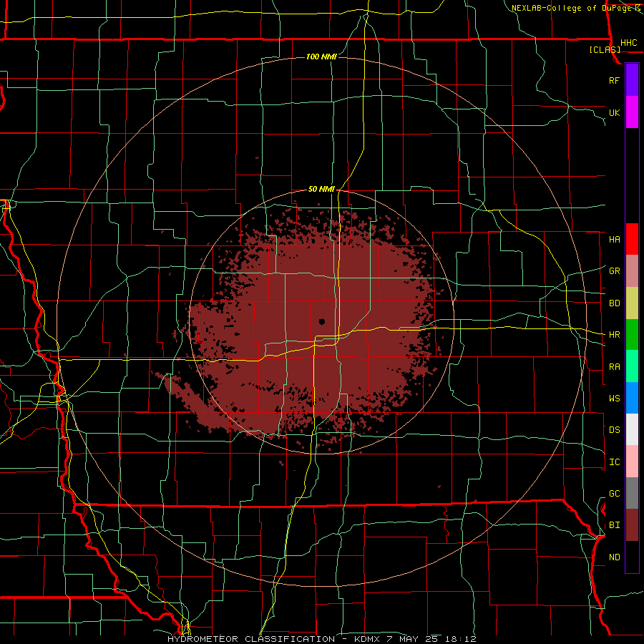Click the RA legend label
The image size is (644, 644).
(615, 367)
